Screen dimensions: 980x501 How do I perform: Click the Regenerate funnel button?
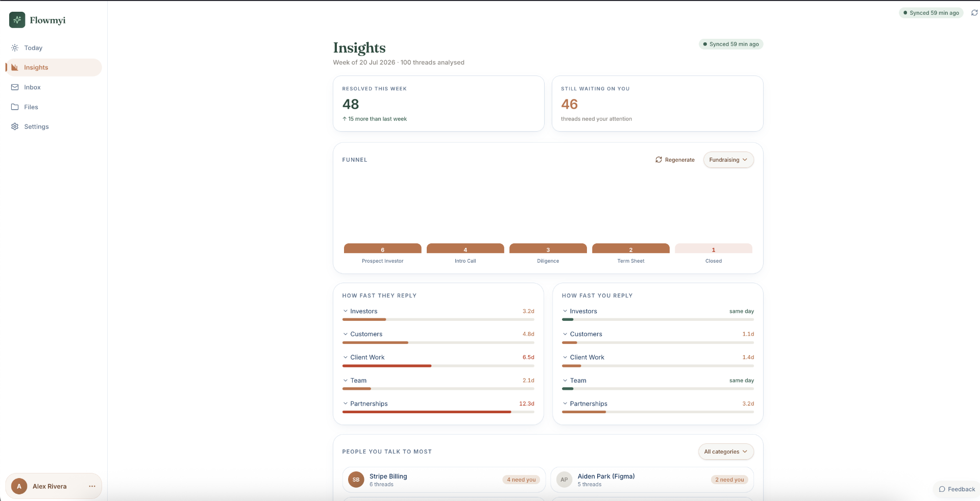[675, 160]
